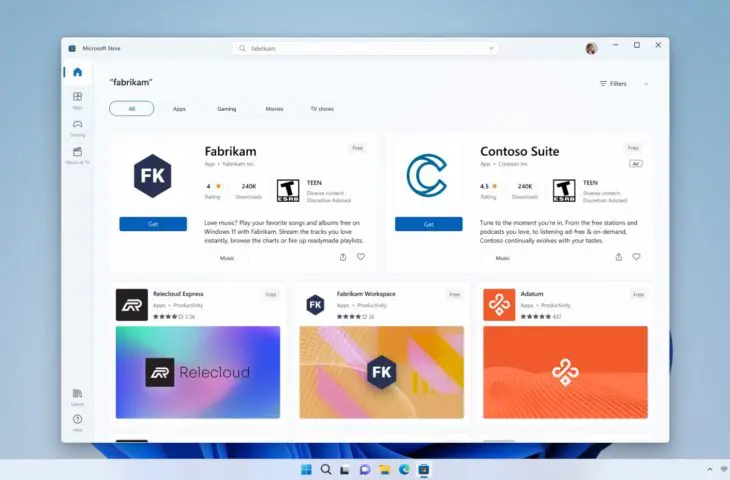The image size is (730, 480).
Task: Open Task View from taskbar
Action: pyautogui.click(x=345, y=470)
